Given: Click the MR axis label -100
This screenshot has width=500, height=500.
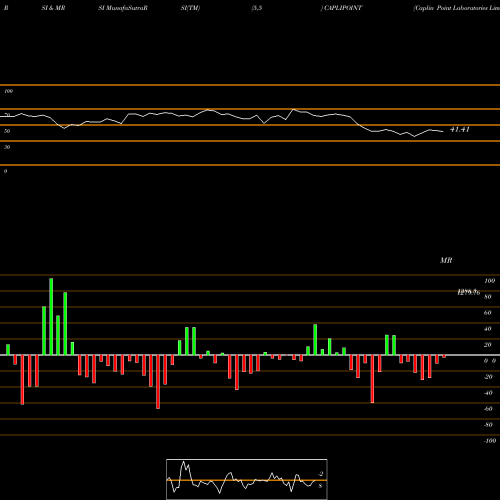Looking at the screenshot, I should pyautogui.click(x=490, y=441).
